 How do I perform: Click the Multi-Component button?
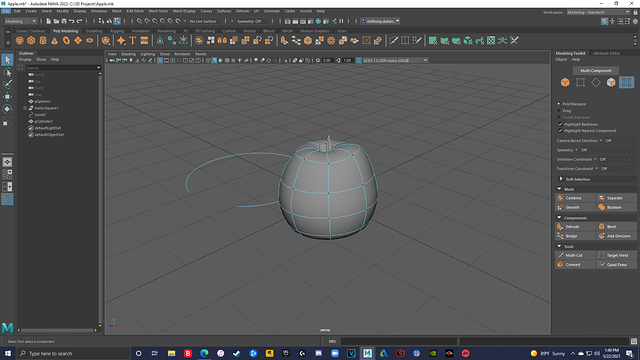(x=596, y=71)
